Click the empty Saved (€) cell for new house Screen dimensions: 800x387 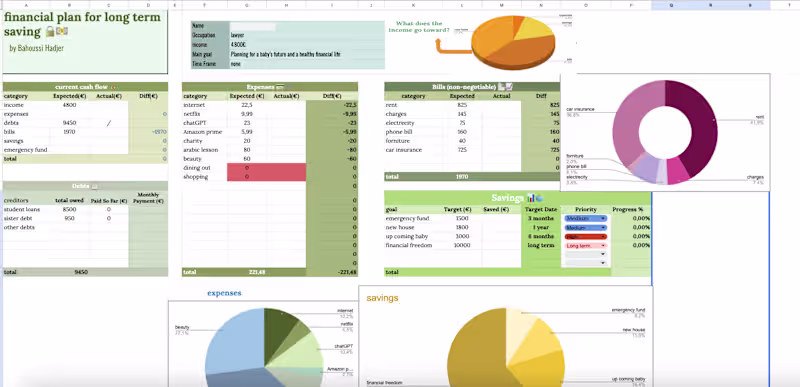pos(502,227)
